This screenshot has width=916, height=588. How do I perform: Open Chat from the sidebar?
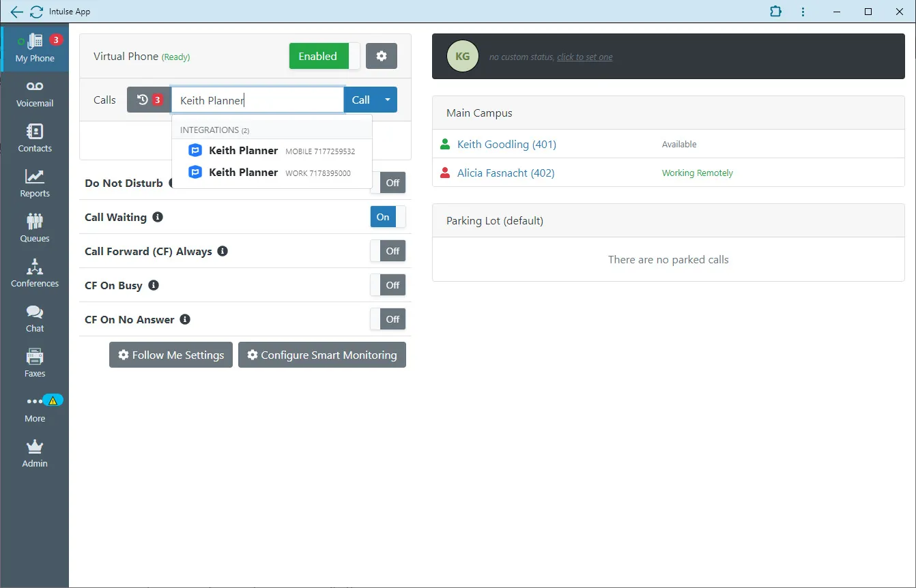click(x=34, y=317)
